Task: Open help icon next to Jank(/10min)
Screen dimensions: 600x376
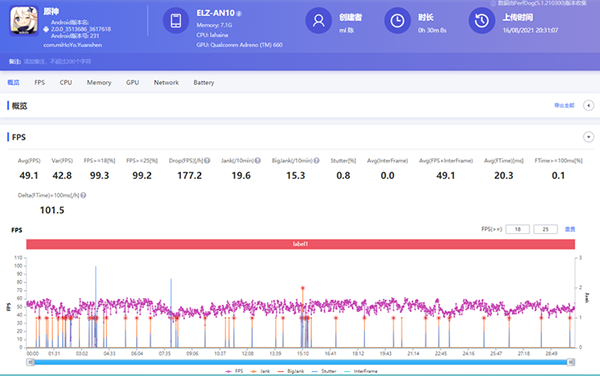Action: coord(258,161)
